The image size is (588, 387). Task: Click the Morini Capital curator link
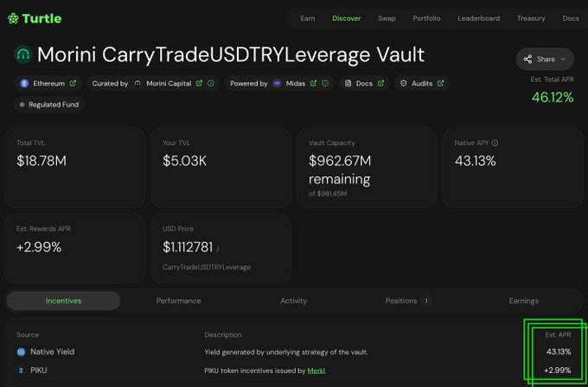click(x=169, y=84)
